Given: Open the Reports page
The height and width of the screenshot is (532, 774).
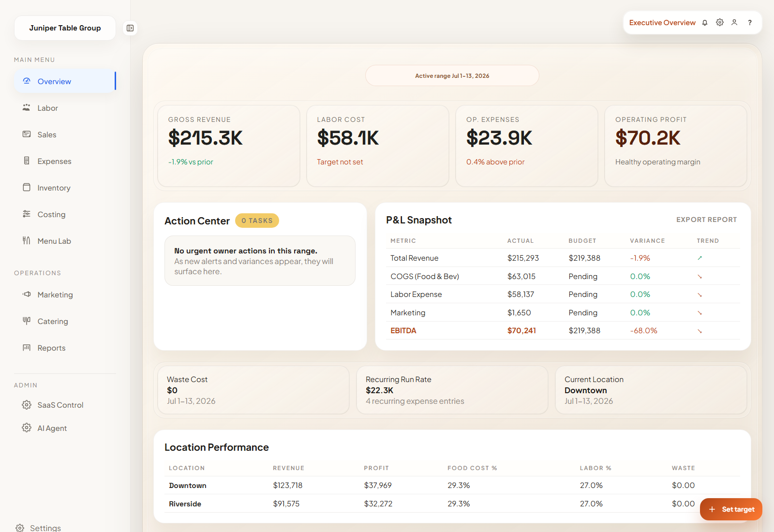Looking at the screenshot, I should click(65, 348).
